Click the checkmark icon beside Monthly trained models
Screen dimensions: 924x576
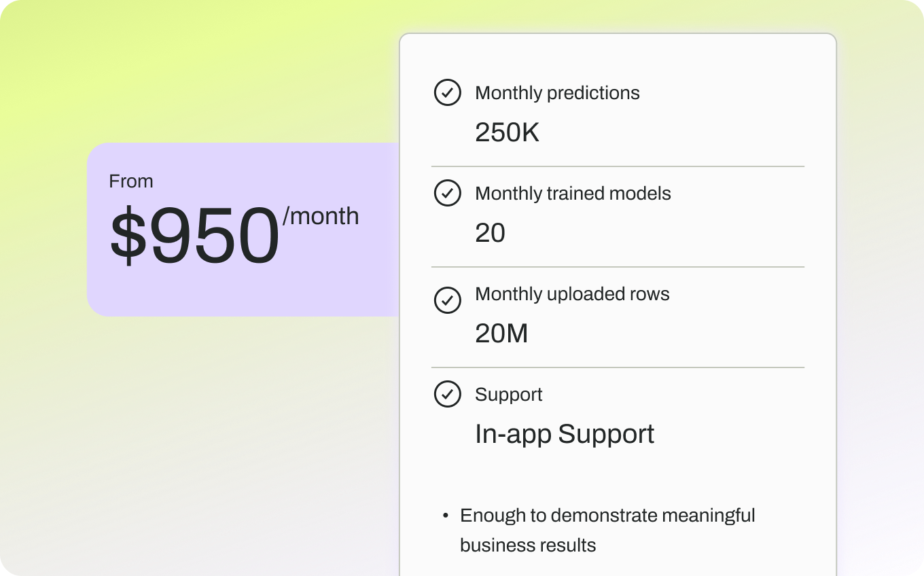[x=447, y=193]
